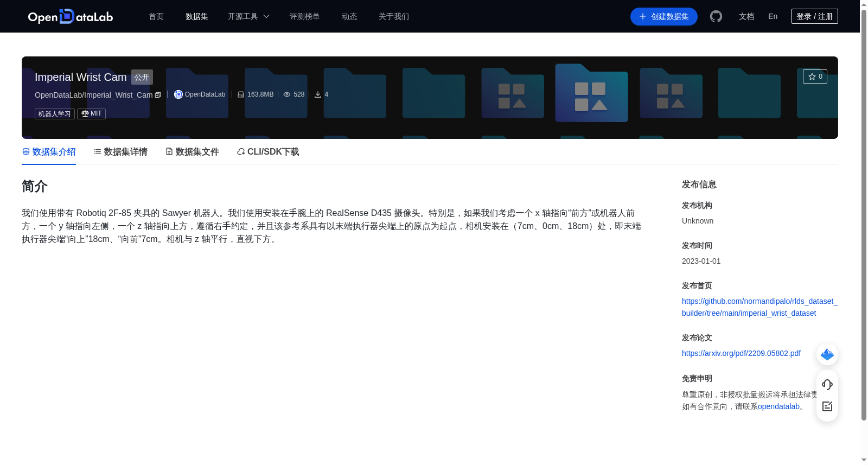Viewport: 868px width, 465px height.
Task: Click the OpenDataLab logo
Action: pos(71,16)
